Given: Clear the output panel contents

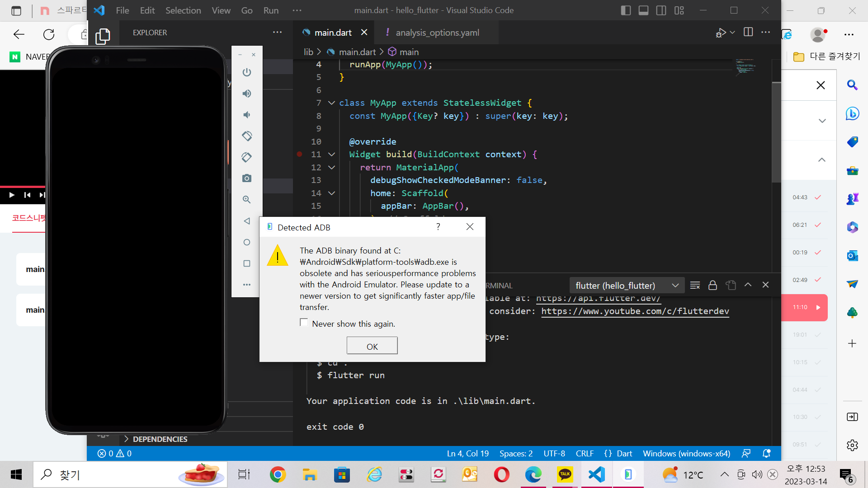Looking at the screenshot, I should [695, 285].
